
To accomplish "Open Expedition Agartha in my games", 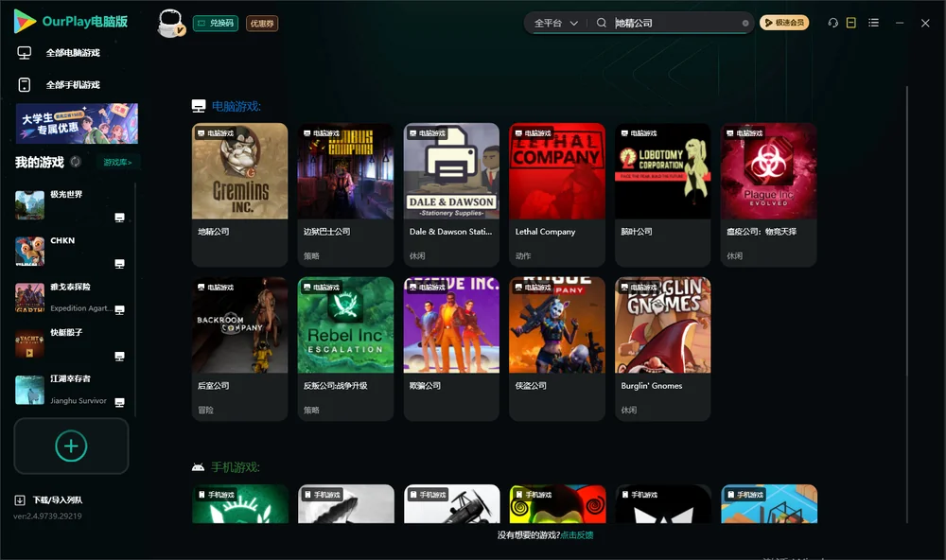I will (71, 297).
